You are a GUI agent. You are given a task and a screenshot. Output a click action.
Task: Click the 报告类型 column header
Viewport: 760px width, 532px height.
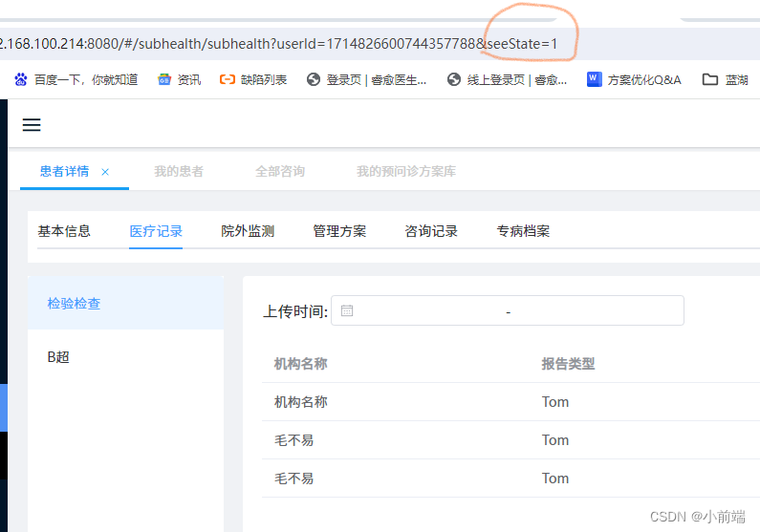[568, 364]
